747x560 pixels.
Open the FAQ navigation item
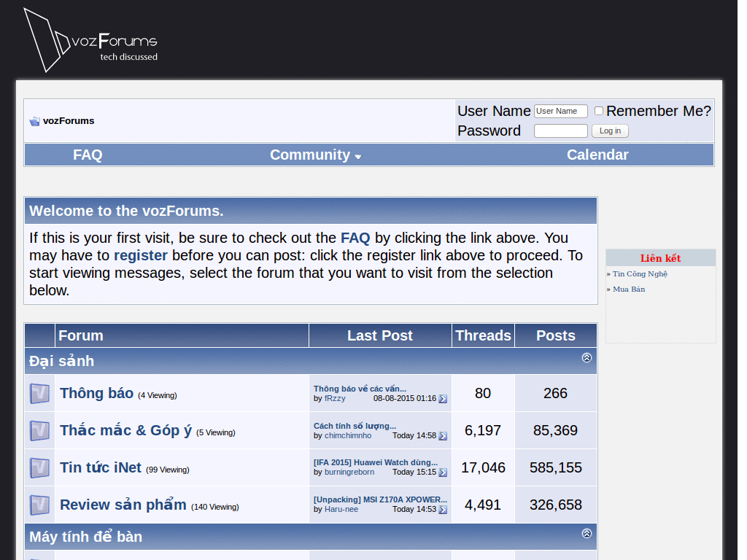pos(88,155)
